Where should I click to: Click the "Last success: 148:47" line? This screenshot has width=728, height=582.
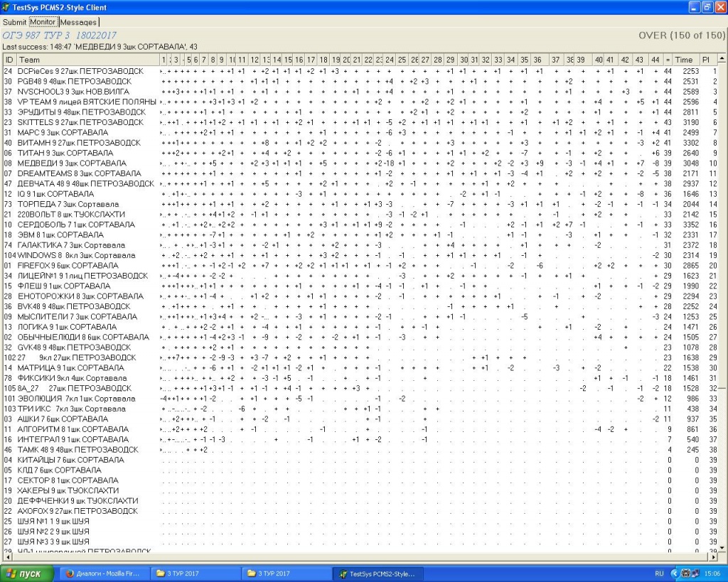[x=100, y=47]
